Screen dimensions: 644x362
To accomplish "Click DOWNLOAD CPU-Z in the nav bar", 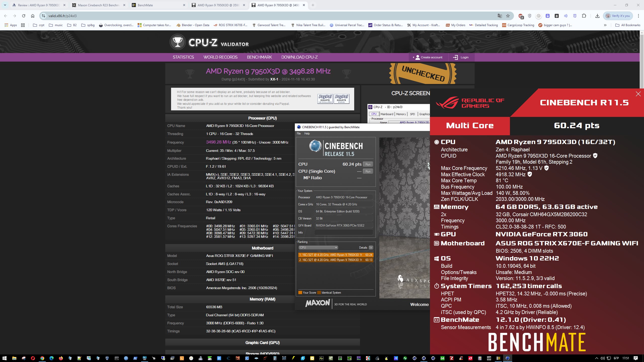I will coord(299,57).
